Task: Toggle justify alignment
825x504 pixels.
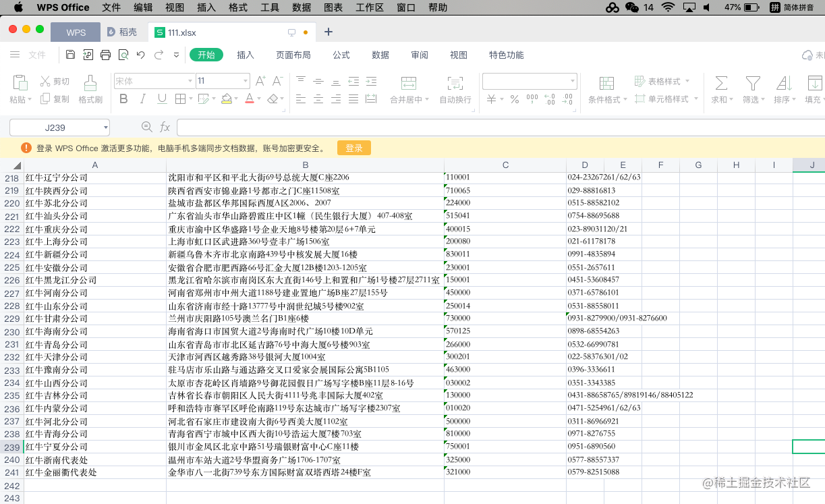Action: tap(353, 99)
